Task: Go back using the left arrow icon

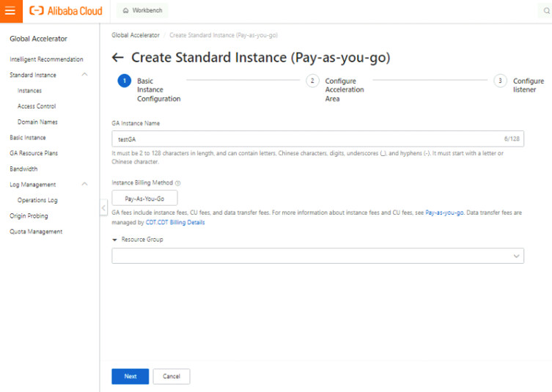Action: tap(118, 57)
